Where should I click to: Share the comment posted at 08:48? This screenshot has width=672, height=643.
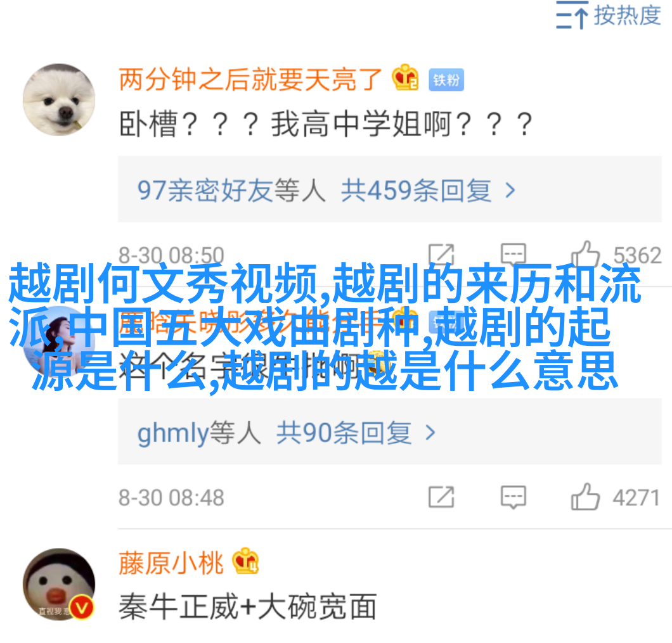point(441,497)
